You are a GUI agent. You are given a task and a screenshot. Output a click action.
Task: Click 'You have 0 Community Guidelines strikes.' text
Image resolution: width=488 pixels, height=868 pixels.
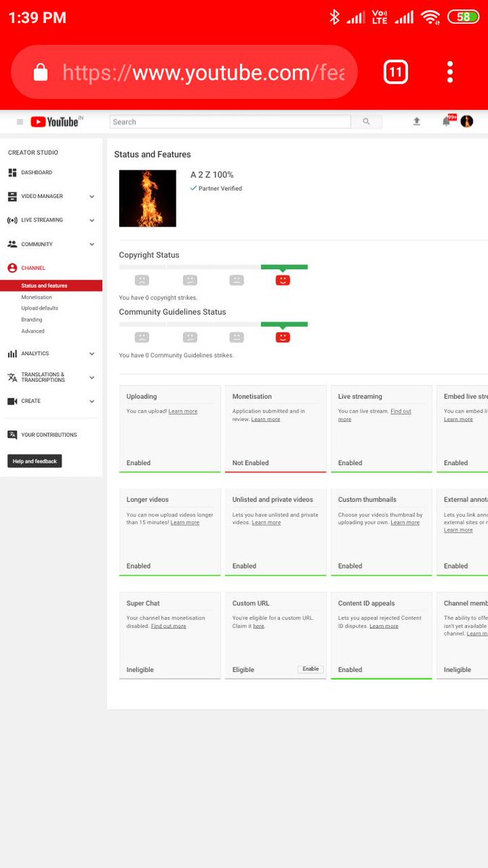176,355
